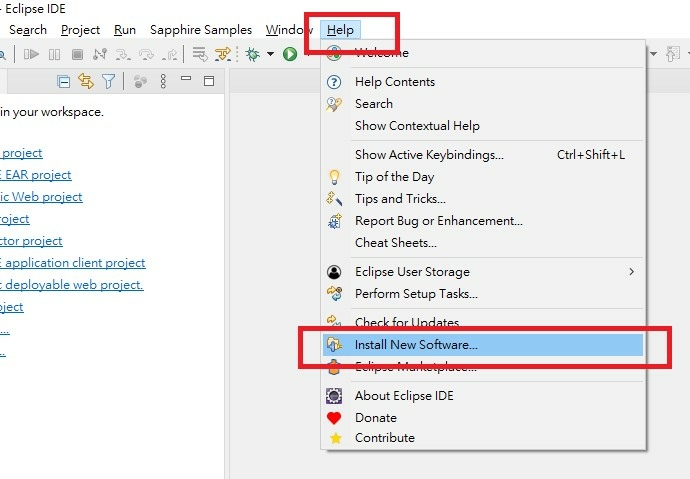Open the dropdown arrow beside the perspective icon
Viewport: 690px width, 479px height.
point(653,54)
